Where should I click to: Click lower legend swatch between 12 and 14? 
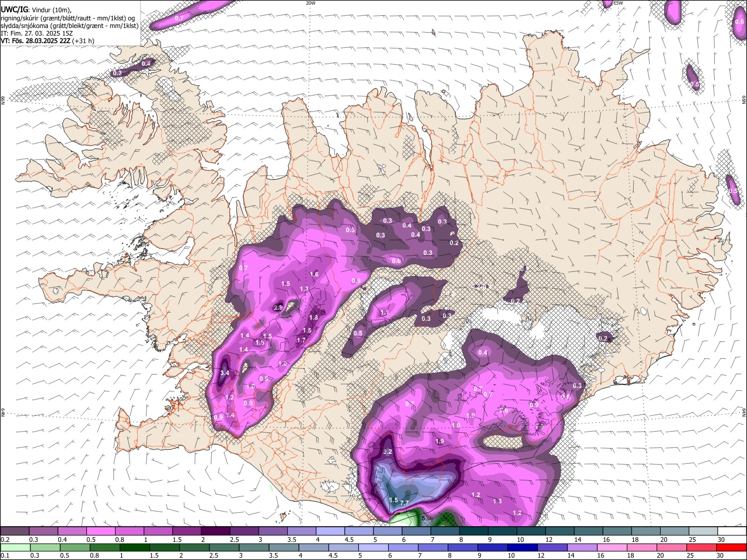coord(551,547)
